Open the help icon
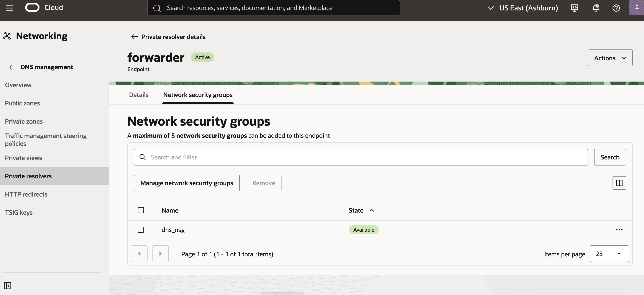 (616, 8)
